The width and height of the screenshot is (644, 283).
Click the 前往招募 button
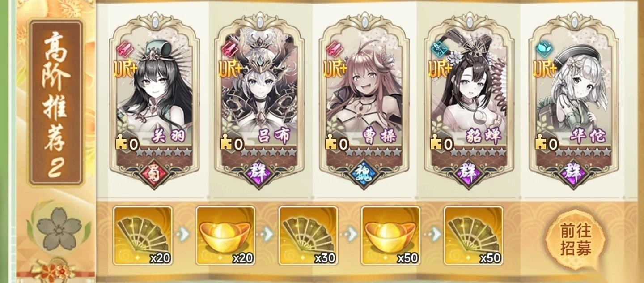[x=576, y=240]
